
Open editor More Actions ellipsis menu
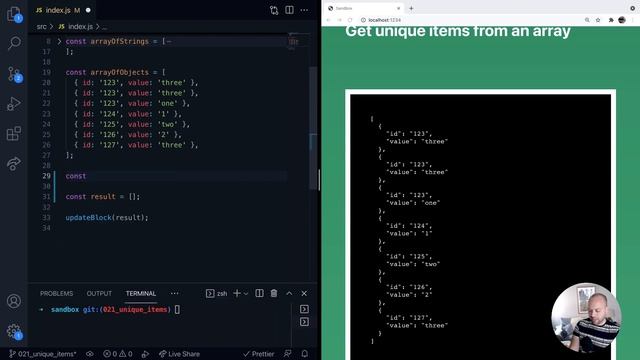(x=304, y=10)
